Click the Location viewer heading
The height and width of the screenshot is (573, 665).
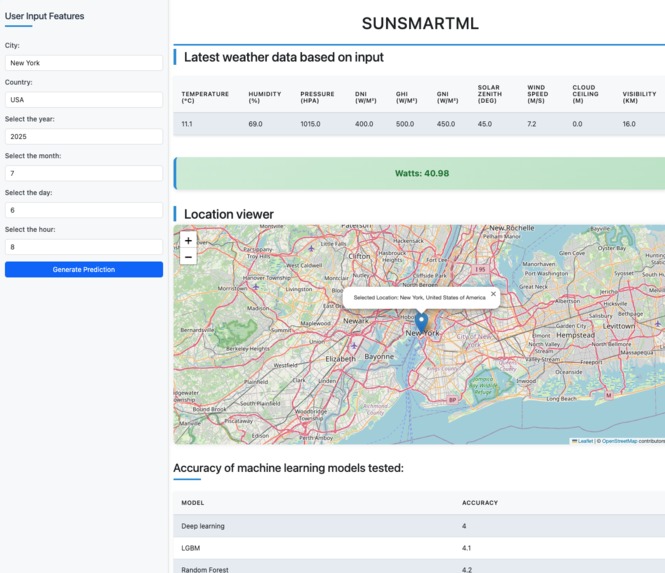click(x=229, y=214)
